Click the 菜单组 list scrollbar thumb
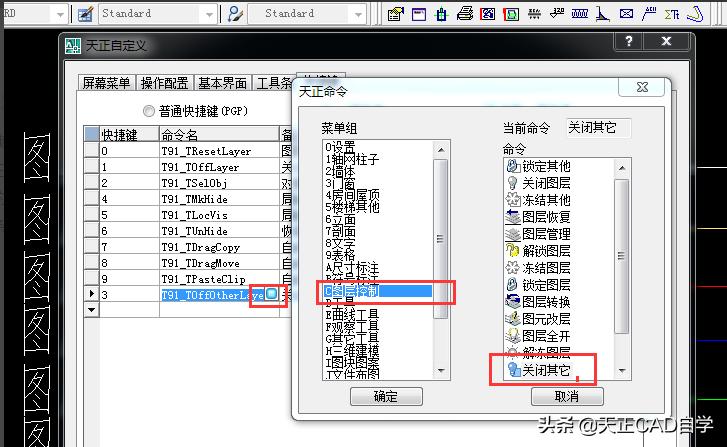 click(x=440, y=239)
